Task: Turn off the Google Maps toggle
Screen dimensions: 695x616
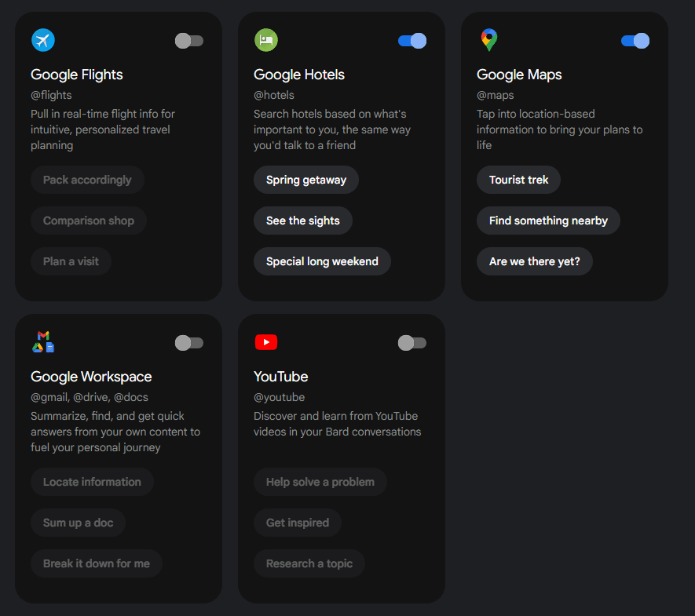Action: (x=635, y=41)
